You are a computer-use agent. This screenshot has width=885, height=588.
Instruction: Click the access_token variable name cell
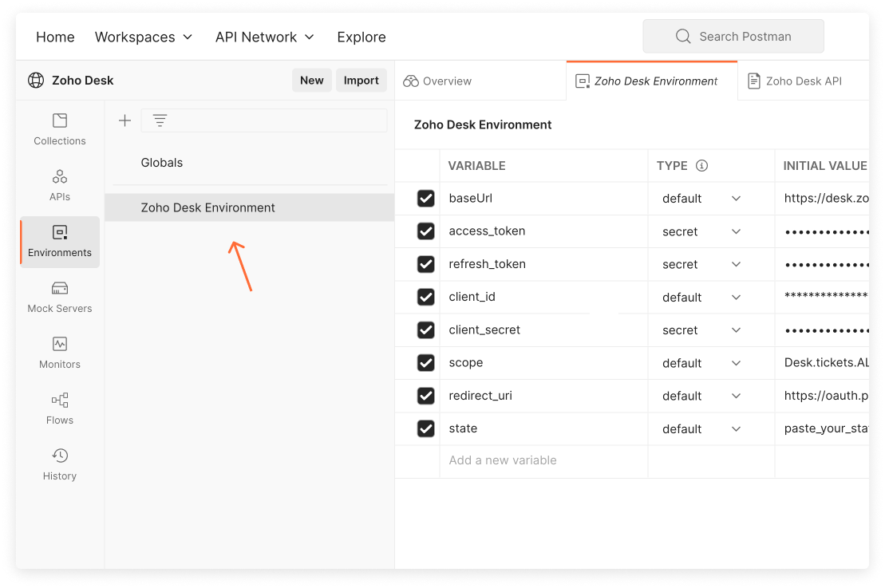[543, 231]
